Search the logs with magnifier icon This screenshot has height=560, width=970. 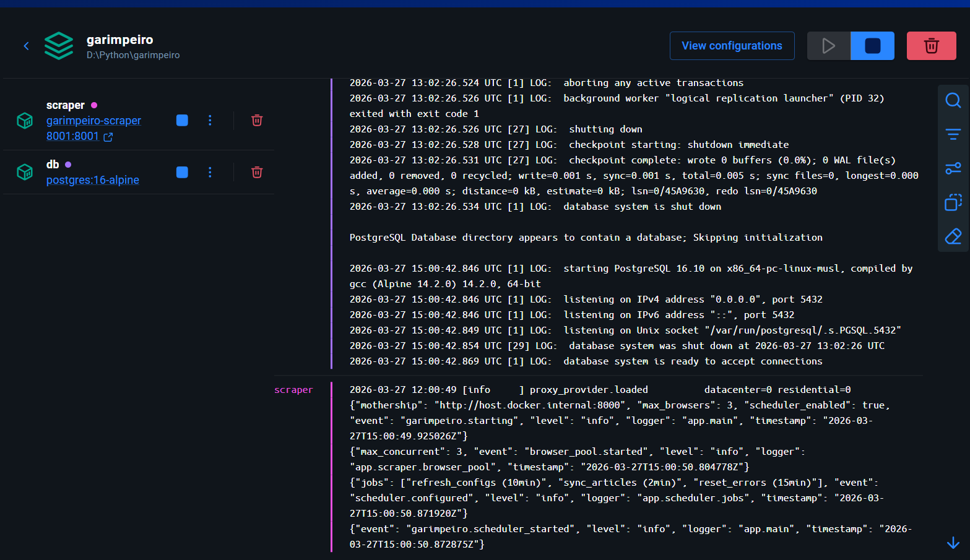point(953,100)
